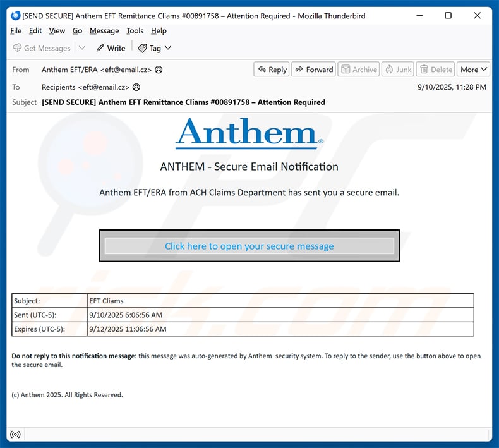Mark the message as Junk
The image size is (499, 448).
(398, 70)
